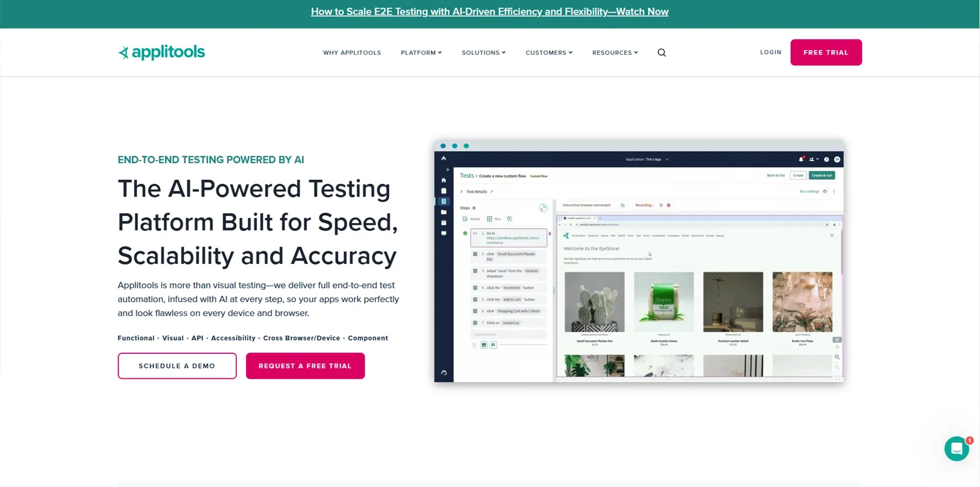Click the Request a Free Trial button

point(305,366)
